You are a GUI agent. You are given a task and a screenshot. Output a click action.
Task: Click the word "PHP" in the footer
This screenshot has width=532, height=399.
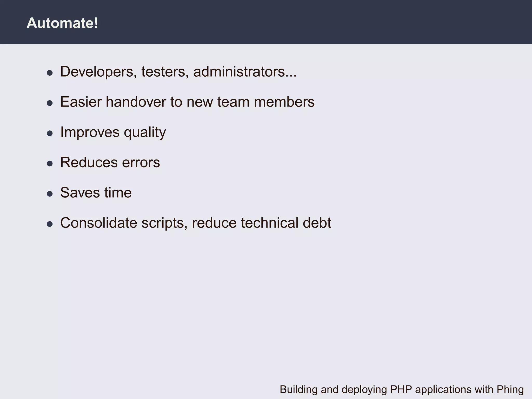(401, 390)
